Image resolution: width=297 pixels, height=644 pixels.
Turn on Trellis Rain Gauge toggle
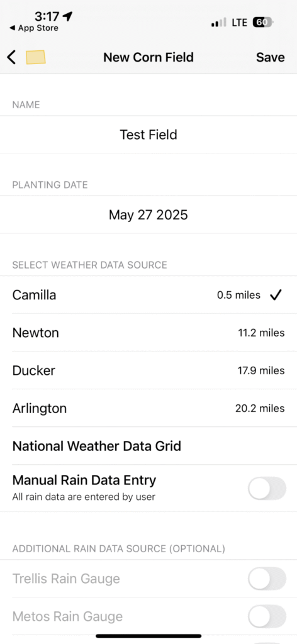(x=267, y=579)
